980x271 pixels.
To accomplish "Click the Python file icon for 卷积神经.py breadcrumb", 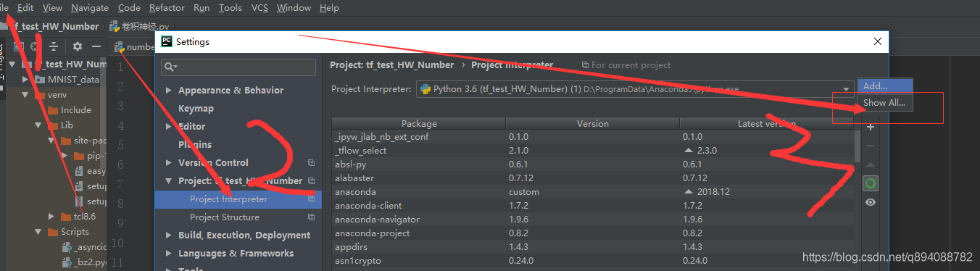I will [115, 26].
